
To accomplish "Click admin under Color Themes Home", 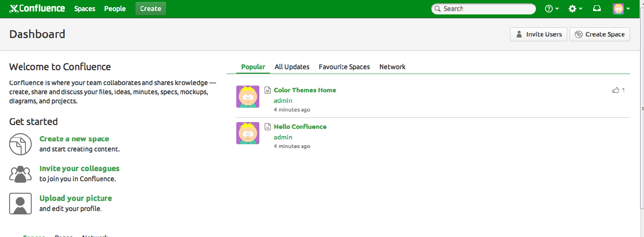I will coord(283,100).
